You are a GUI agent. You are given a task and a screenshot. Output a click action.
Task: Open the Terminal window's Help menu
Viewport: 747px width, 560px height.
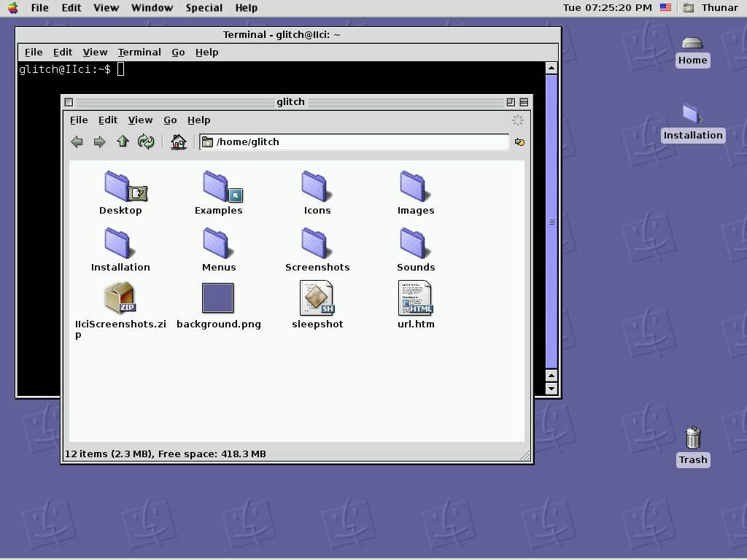(206, 52)
